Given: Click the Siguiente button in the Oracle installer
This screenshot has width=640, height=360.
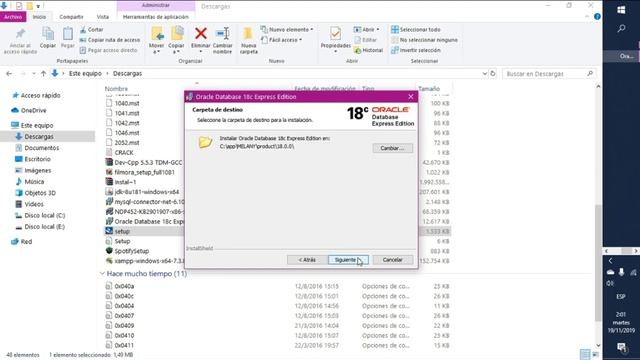Looking at the screenshot, I should [x=348, y=260].
